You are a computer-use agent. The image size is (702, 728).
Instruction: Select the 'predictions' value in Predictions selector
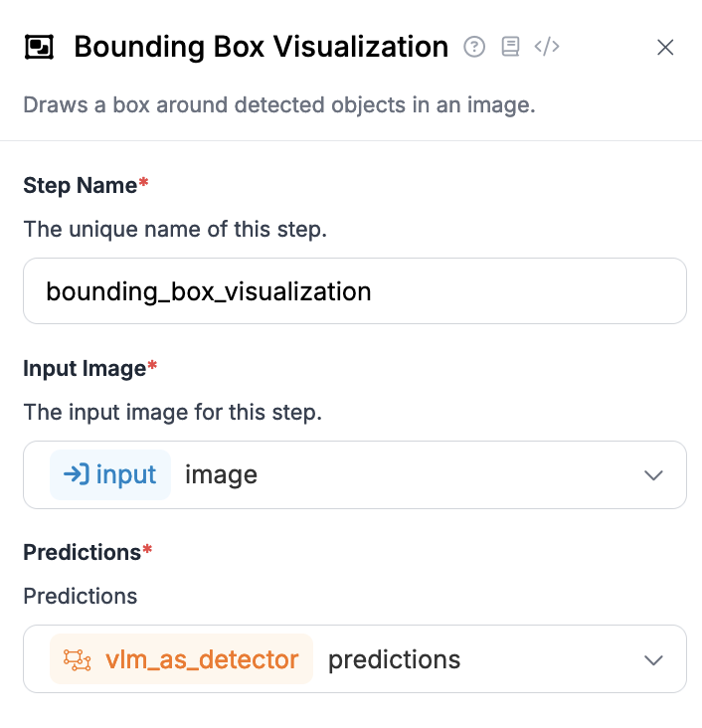coord(394,659)
